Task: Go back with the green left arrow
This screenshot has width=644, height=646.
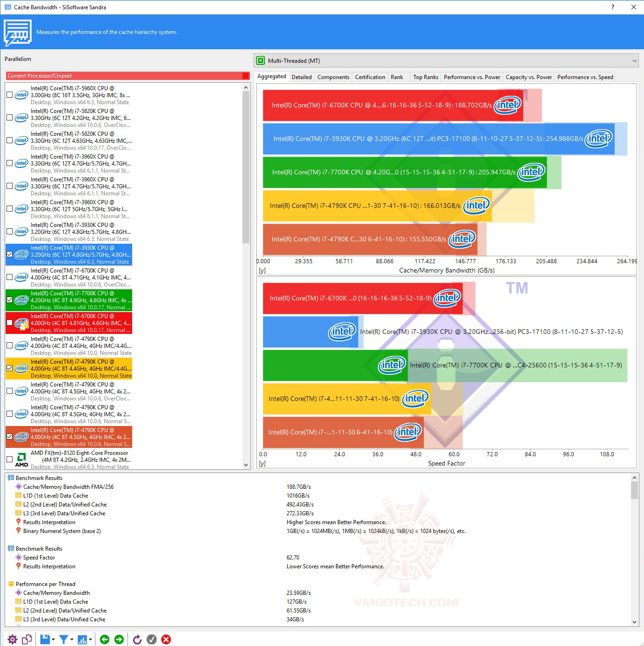Action: click(x=105, y=639)
